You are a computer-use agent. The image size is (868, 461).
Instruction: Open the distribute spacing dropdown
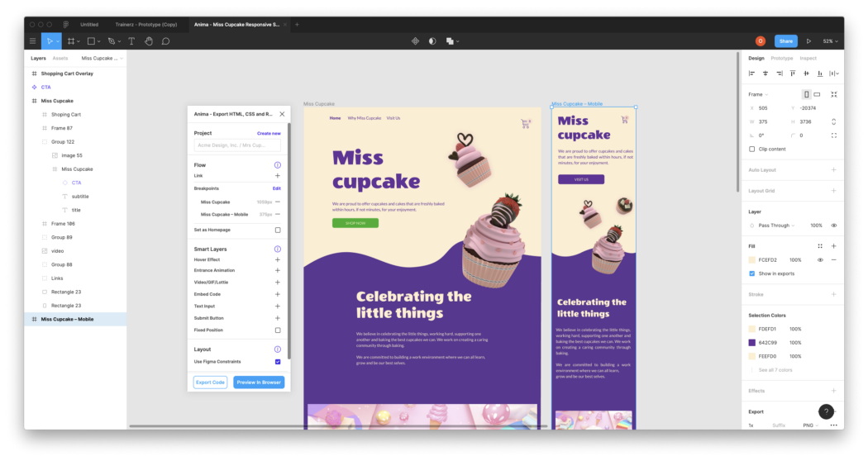[833, 73]
